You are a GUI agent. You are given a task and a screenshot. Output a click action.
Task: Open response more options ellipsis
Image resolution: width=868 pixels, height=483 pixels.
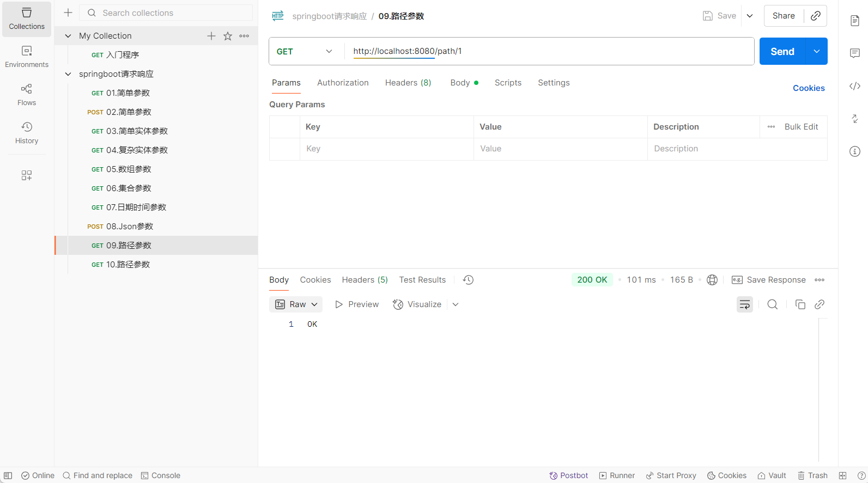820,280
